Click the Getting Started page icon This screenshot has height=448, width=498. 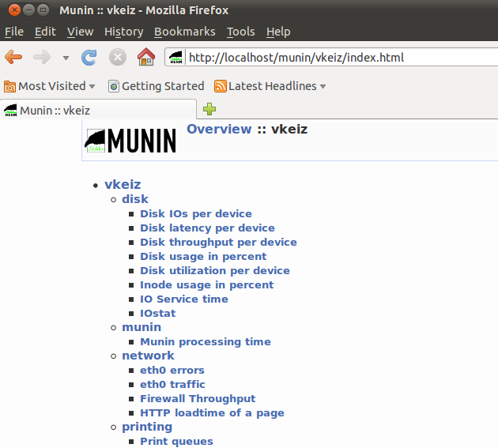(x=114, y=86)
